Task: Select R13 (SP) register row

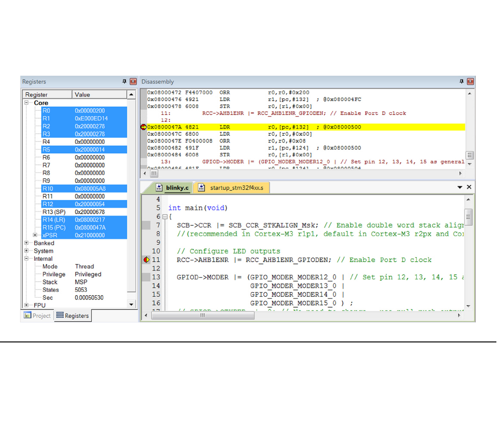Action: [x=84, y=212]
